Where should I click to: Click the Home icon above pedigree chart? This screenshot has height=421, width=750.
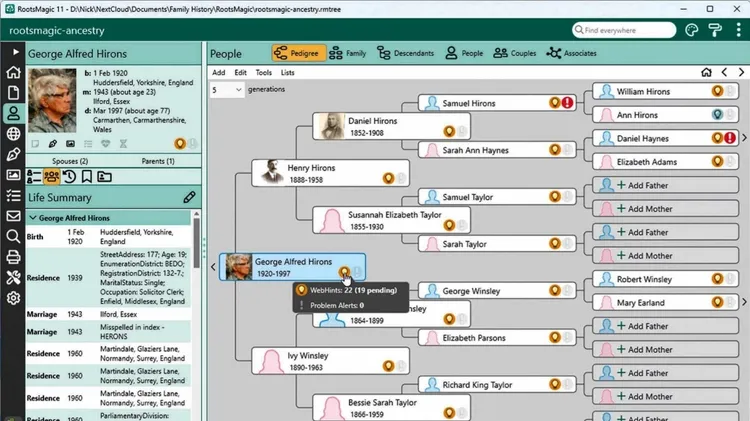[x=706, y=72]
